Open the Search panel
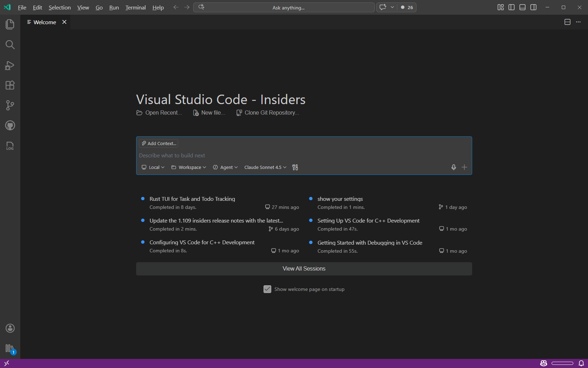 tap(10, 45)
